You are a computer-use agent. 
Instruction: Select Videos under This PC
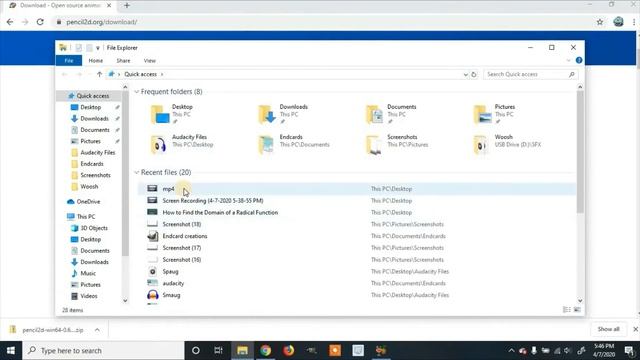pyautogui.click(x=89, y=296)
